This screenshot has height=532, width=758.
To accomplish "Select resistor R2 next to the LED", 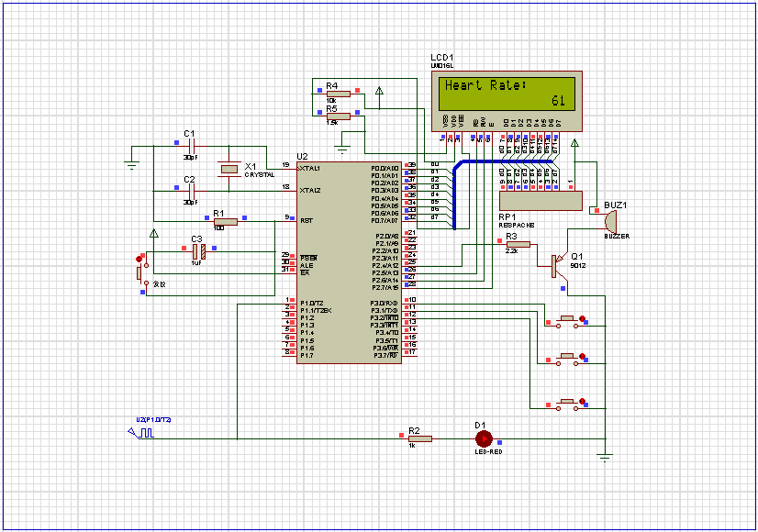I will (420, 438).
